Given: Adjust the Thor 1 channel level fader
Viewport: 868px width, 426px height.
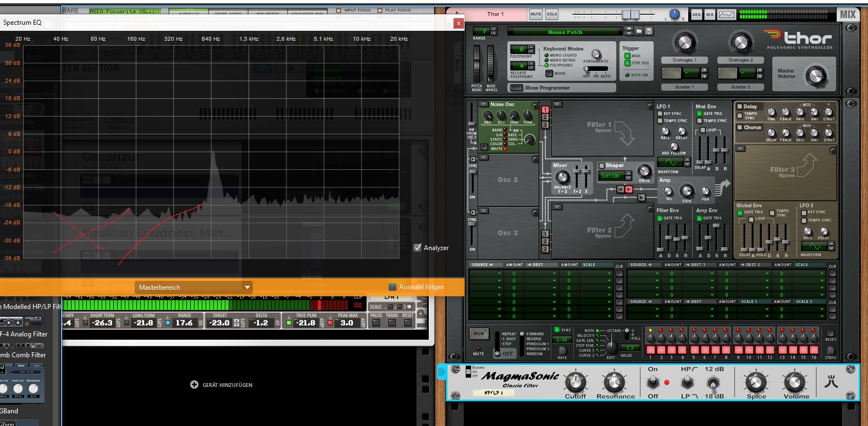Looking at the screenshot, I should coord(630,14).
